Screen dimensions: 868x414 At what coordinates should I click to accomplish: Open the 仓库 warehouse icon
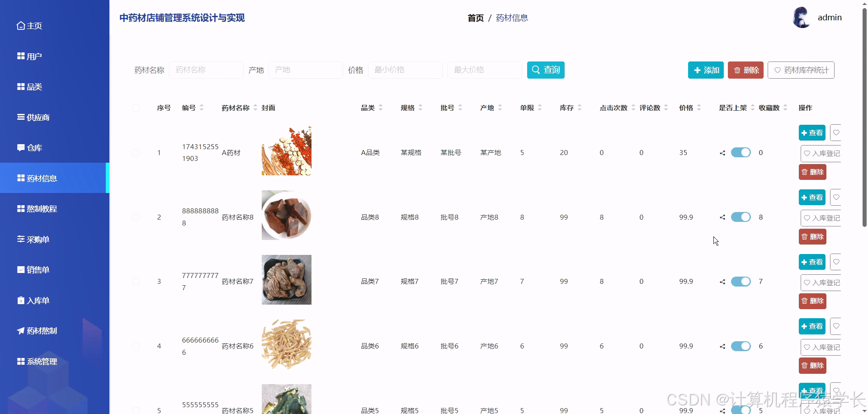click(x=20, y=147)
